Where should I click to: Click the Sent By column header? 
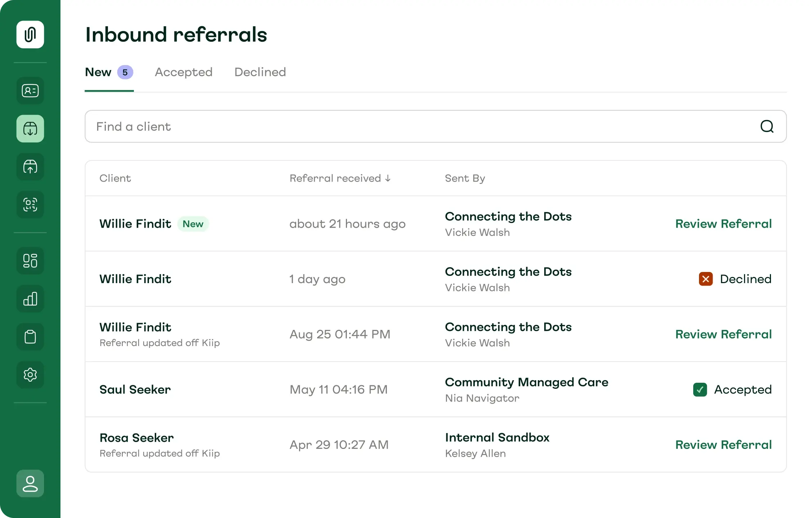[x=465, y=178]
